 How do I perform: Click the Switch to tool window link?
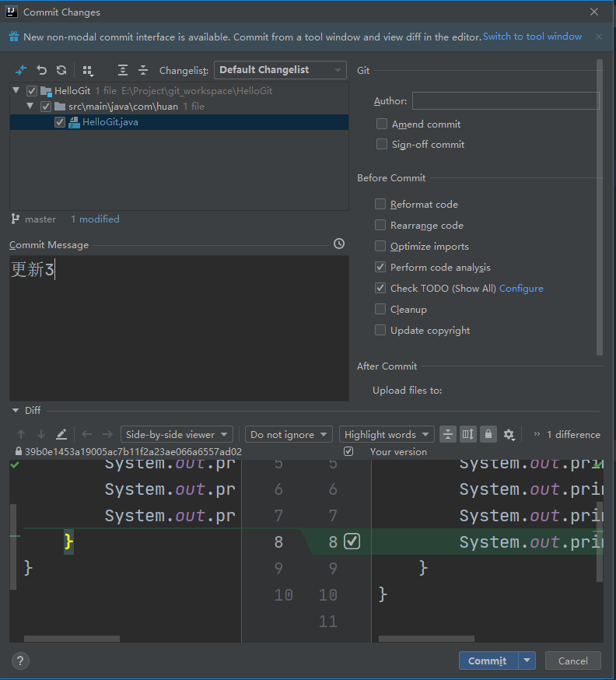[x=532, y=37]
